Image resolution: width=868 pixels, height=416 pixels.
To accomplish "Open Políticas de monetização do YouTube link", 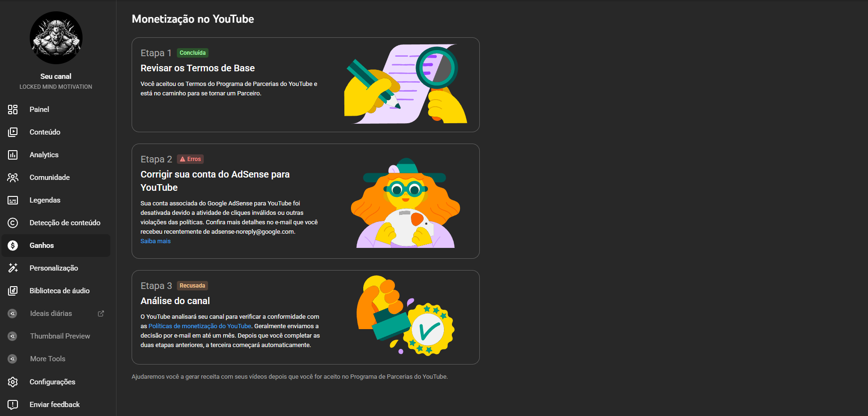I will click(x=200, y=326).
